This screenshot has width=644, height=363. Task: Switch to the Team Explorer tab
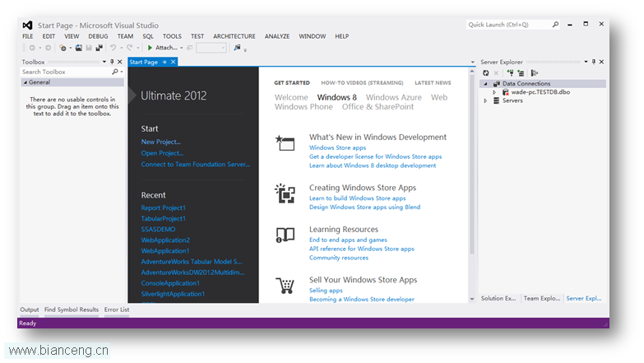click(542, 299)
